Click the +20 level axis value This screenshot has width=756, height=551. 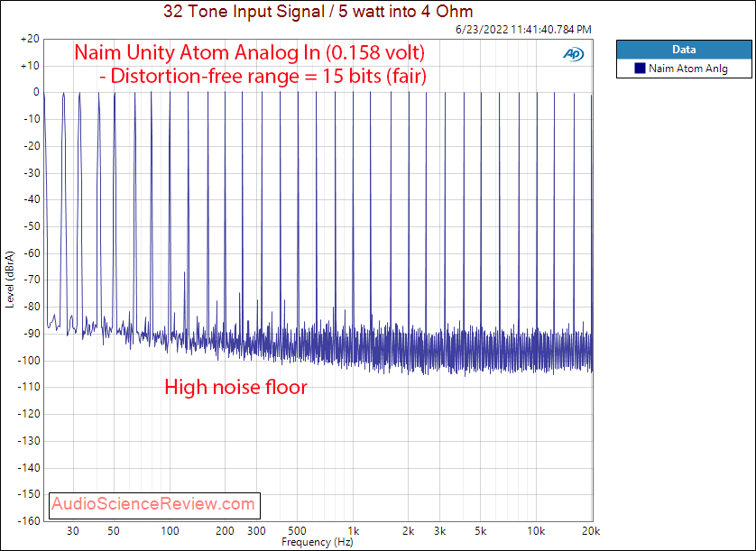30,39
